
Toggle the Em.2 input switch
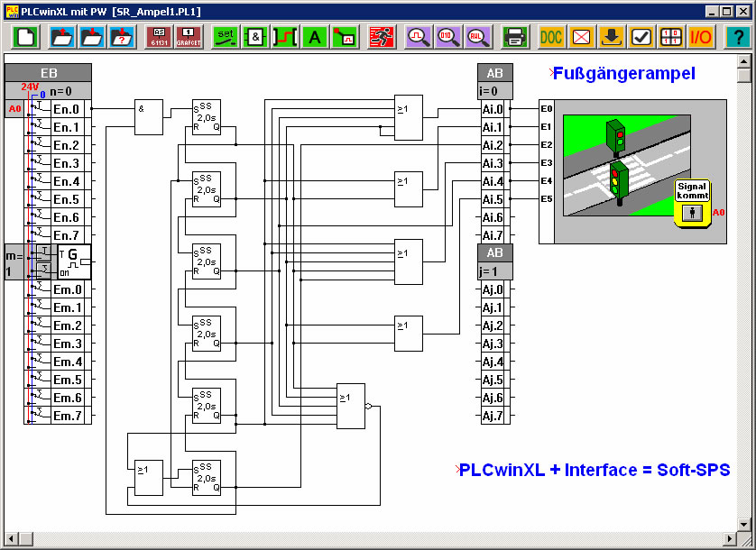tap(37, 325)
